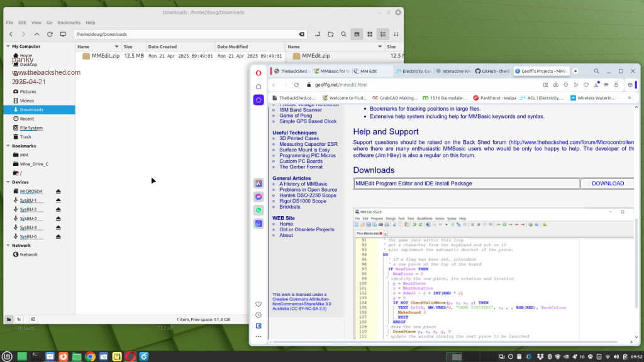Image resolution: width=644 pixels, height=362 pixels.
Task: Click the DOWNLOAD link for MMEdit
Action: click(608, 184)
